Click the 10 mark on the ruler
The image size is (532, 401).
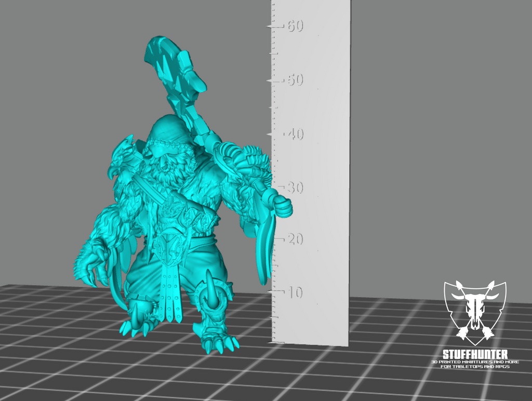[x=295, y=292]
